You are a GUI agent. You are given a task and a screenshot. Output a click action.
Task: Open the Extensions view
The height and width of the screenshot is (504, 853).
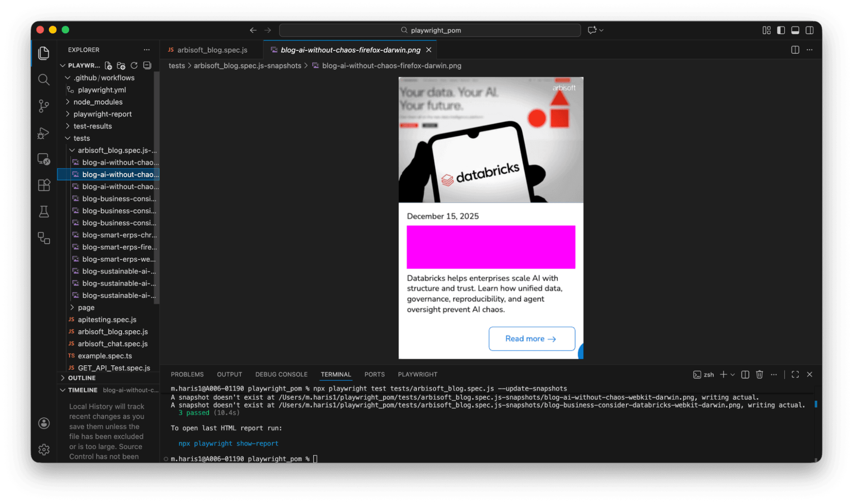pyautogui.click(x=44, y=185)
